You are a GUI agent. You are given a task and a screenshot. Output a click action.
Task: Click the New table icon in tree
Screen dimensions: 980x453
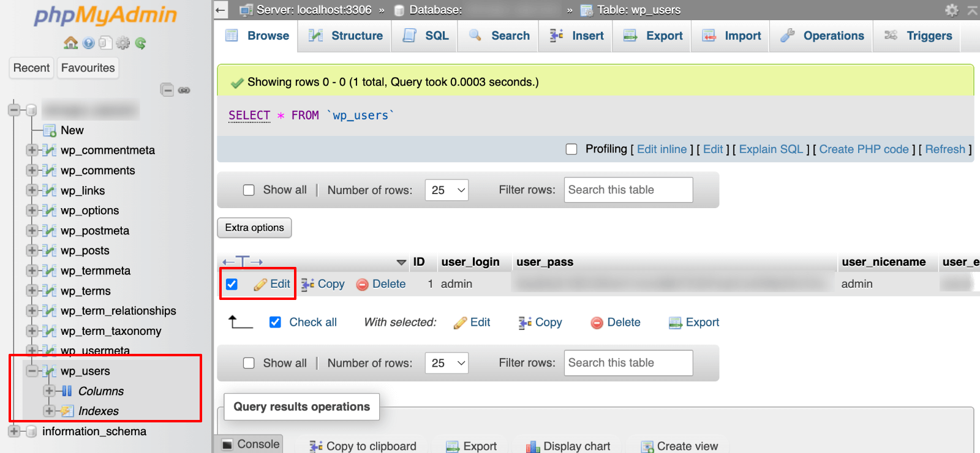pyautogui.click(x=50, y=130)
